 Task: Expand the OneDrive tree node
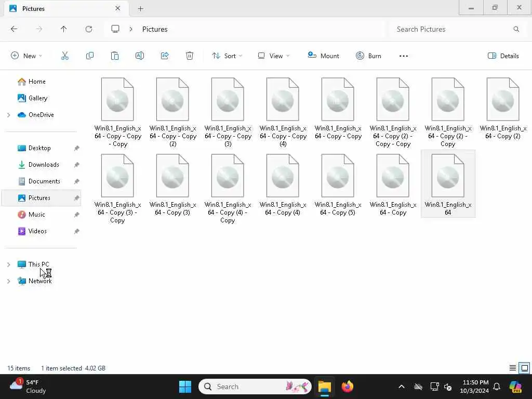9,115
